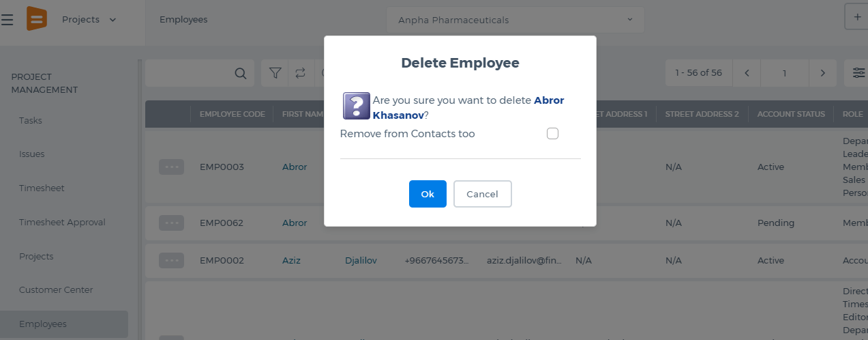The height and width of the screenshot is (340, 868).
Task: Go to previous page arrow
Action: [747, 73]
